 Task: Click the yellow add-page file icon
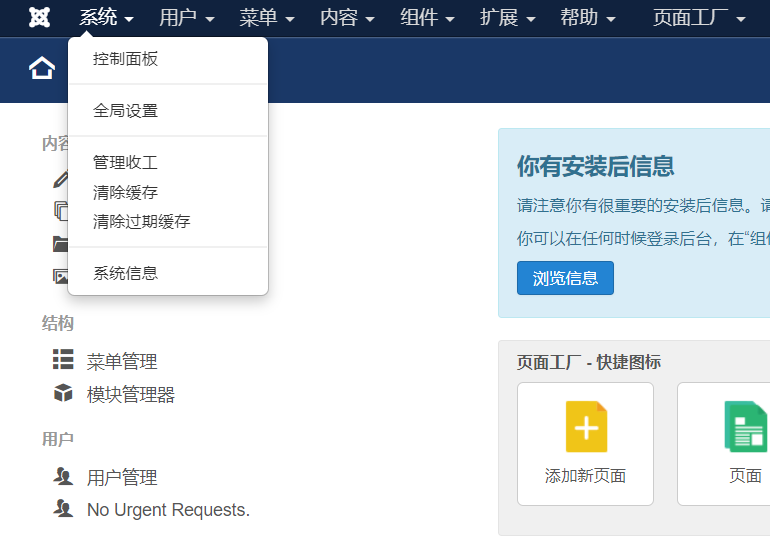click(x=586, y=426)
